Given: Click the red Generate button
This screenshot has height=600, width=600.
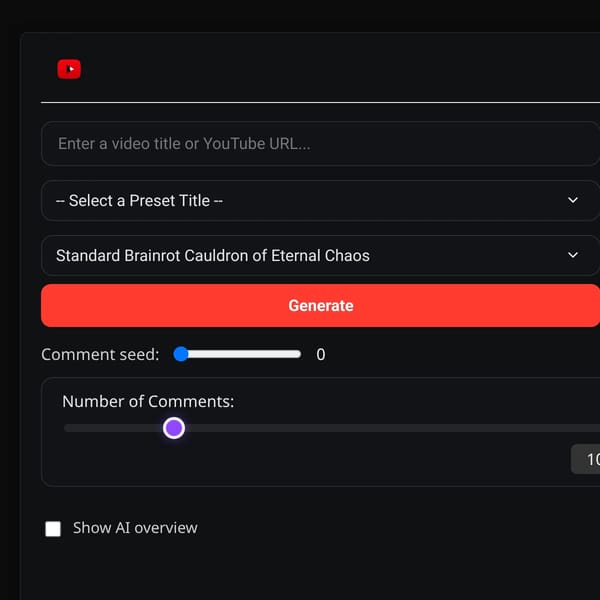Looking at the screenshot, I should [x=320, y=305].
